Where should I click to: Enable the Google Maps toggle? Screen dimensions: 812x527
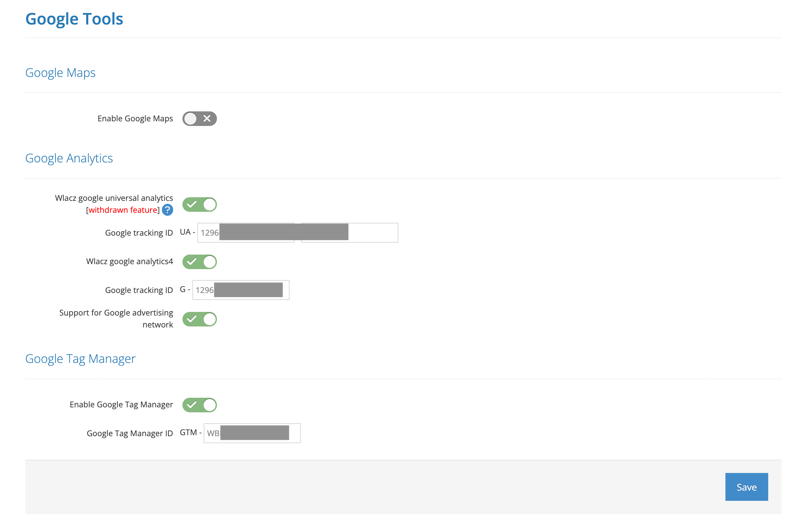point(200,119)
